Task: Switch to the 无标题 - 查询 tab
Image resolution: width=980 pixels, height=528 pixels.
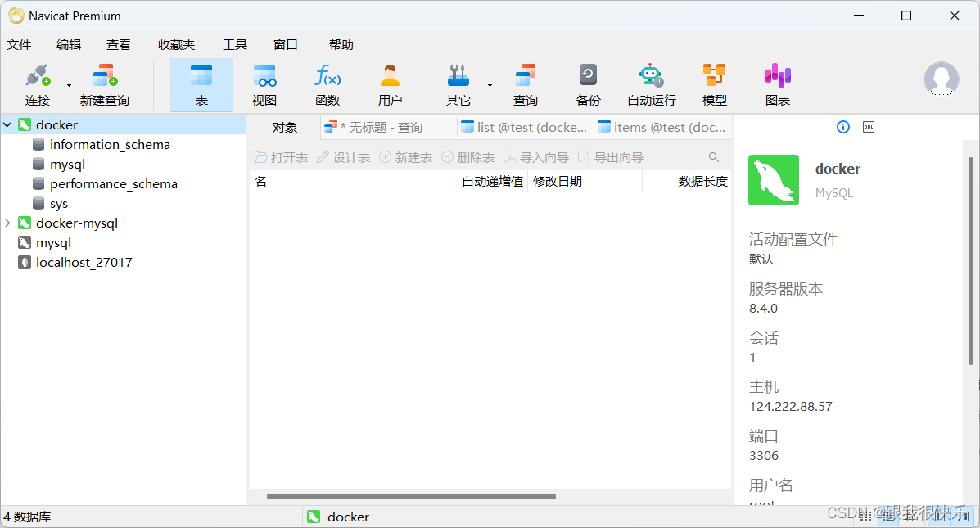Action: pos(388,128)
